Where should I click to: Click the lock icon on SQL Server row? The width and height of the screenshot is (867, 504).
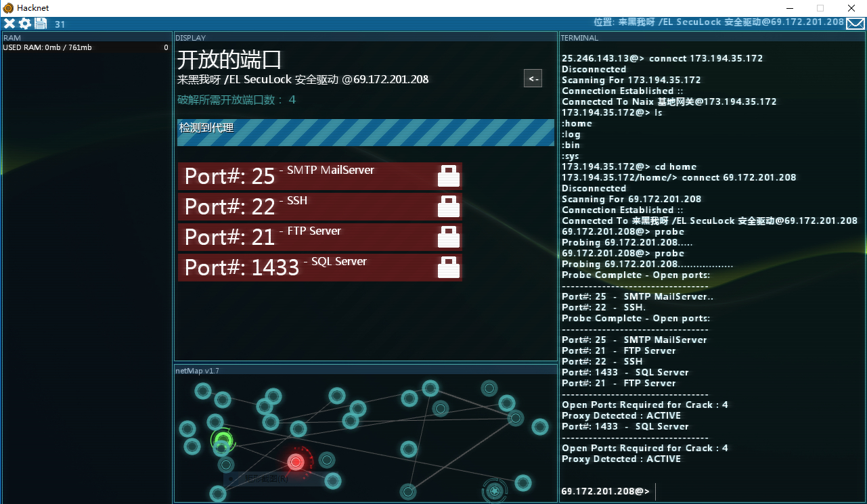(x=449, y=267)
